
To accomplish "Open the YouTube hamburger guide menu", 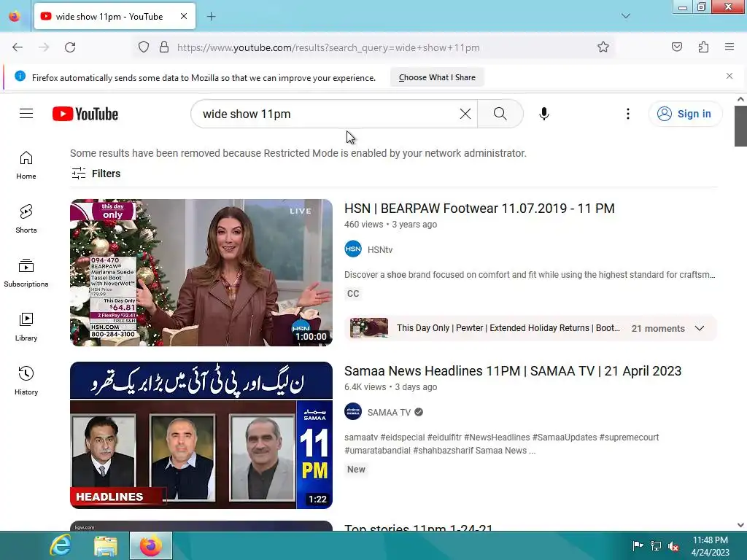I will pyautogui.click(x=26, y=113).
